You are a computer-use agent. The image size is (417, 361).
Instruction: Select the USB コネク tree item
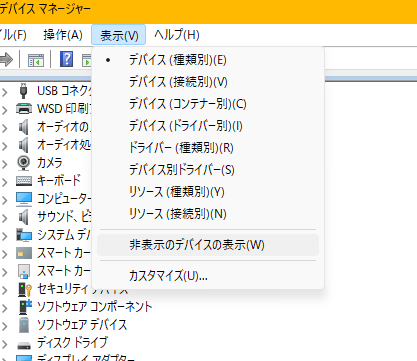tap(64, 90)
